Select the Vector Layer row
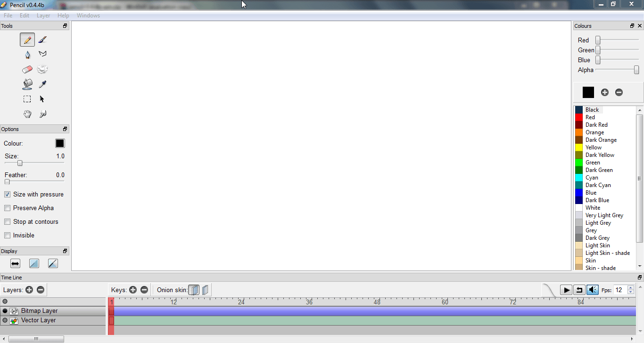Screen dimensions: 644x343 53,320
